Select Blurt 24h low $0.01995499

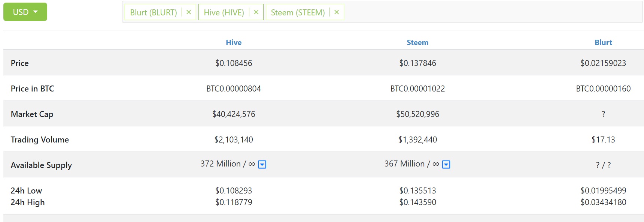(x=603, y=190)
